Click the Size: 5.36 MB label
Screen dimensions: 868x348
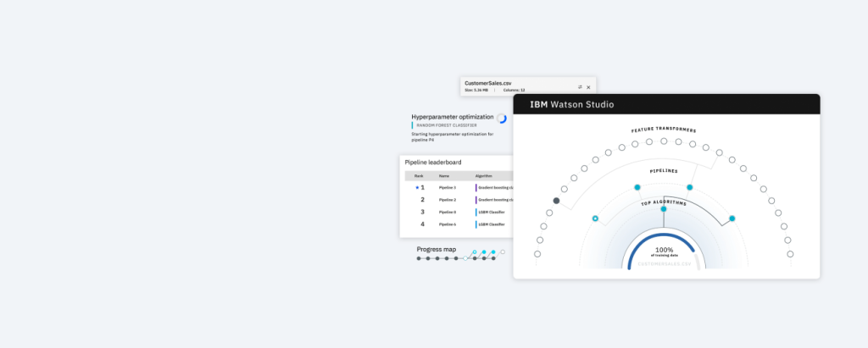click(476, 90)
